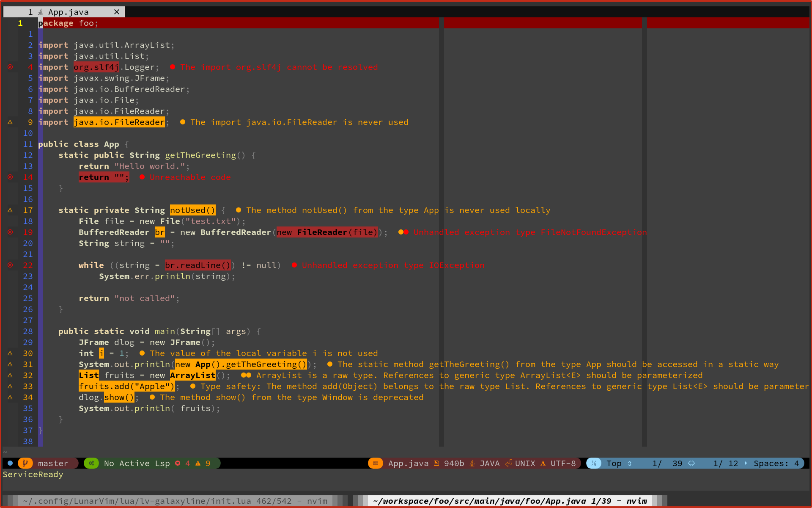Open the Spaces: 4 indent setting
812x508 pixels.
[776, 463]
